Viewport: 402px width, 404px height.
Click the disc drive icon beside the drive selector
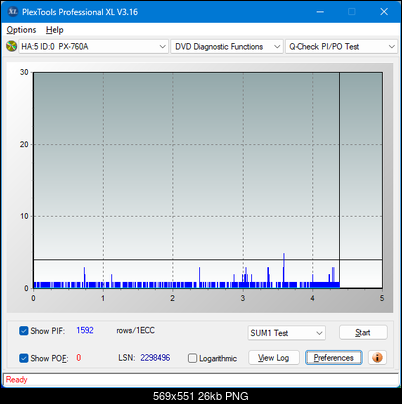pyautogui.click(x=11, y=46)
